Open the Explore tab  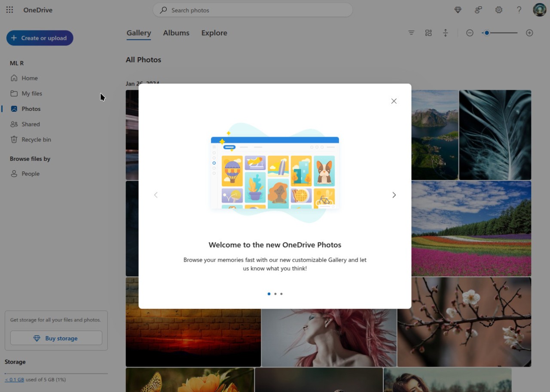214,33
